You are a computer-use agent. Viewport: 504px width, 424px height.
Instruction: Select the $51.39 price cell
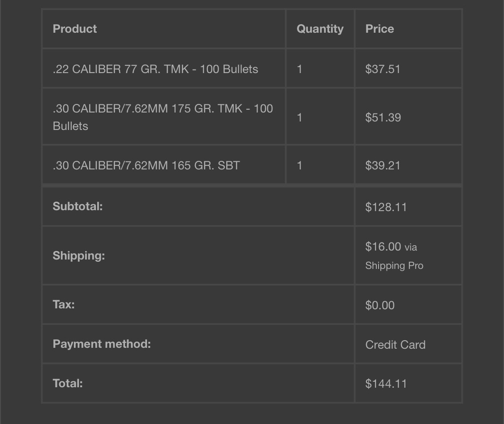(383, 117)
